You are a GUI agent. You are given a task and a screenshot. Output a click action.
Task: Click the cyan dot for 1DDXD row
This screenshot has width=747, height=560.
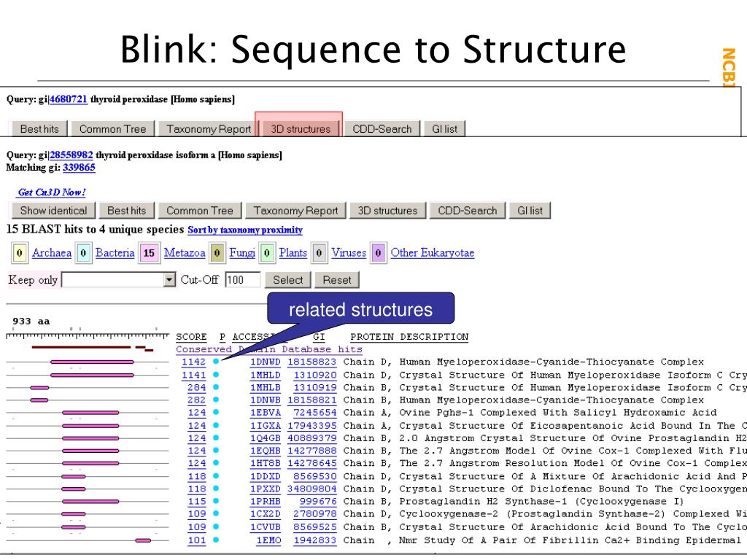216,475
